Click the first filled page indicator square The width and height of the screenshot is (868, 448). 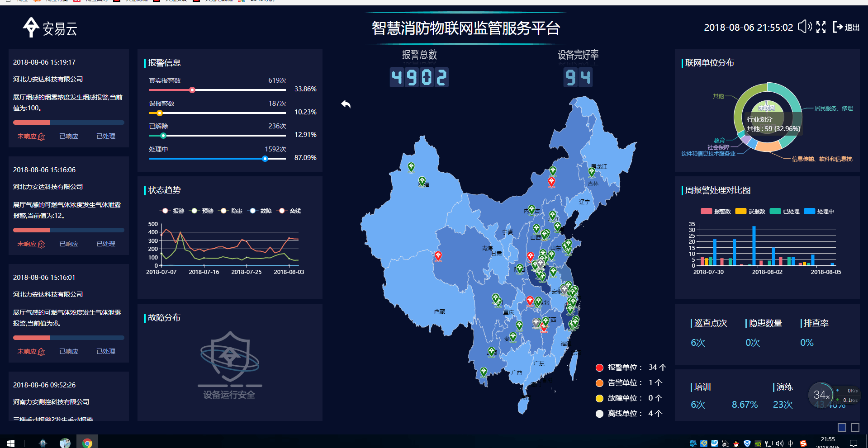842,427
